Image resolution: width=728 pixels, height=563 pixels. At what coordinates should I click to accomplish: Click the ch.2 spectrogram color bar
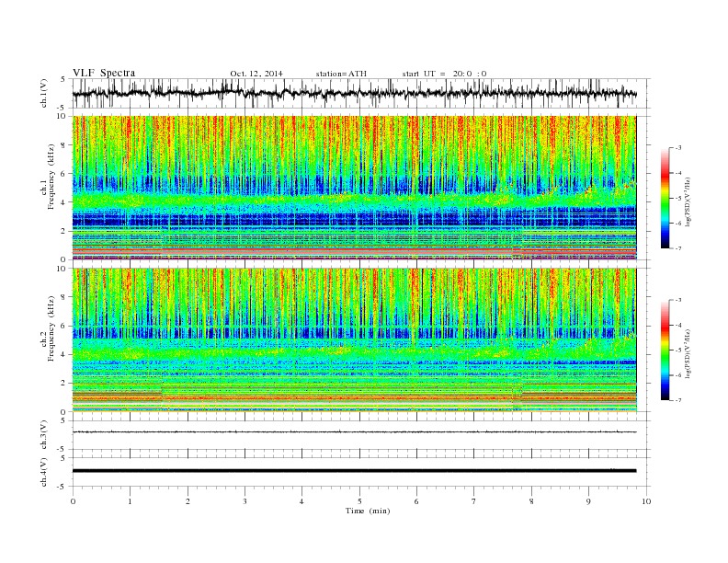click(665, 350)
